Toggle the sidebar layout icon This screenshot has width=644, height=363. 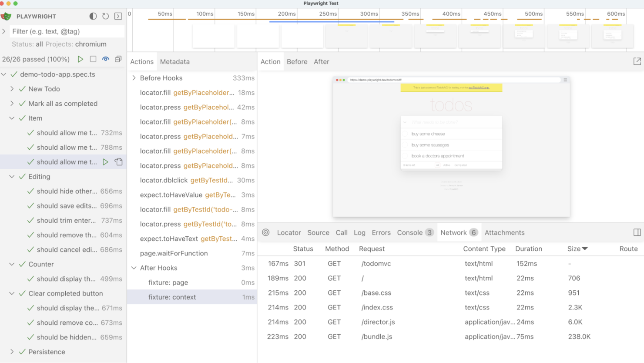[x=637, y=232]
